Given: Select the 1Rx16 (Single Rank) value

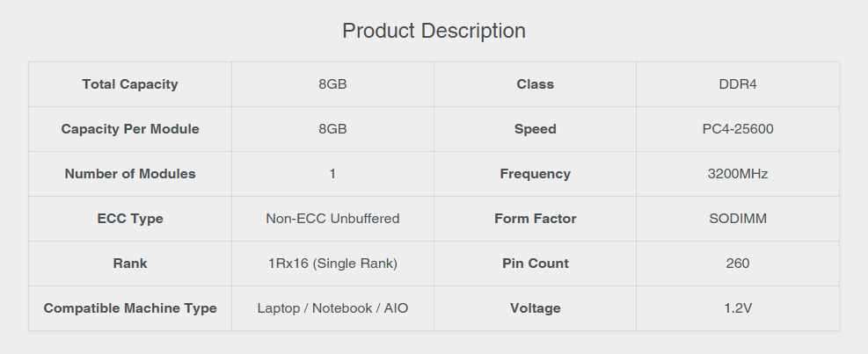Looking at the screenshot, I should (332, 264).
